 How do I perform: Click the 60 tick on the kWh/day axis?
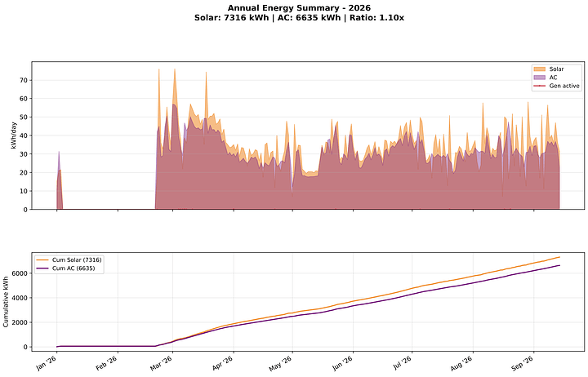click(x=24, y=99)
